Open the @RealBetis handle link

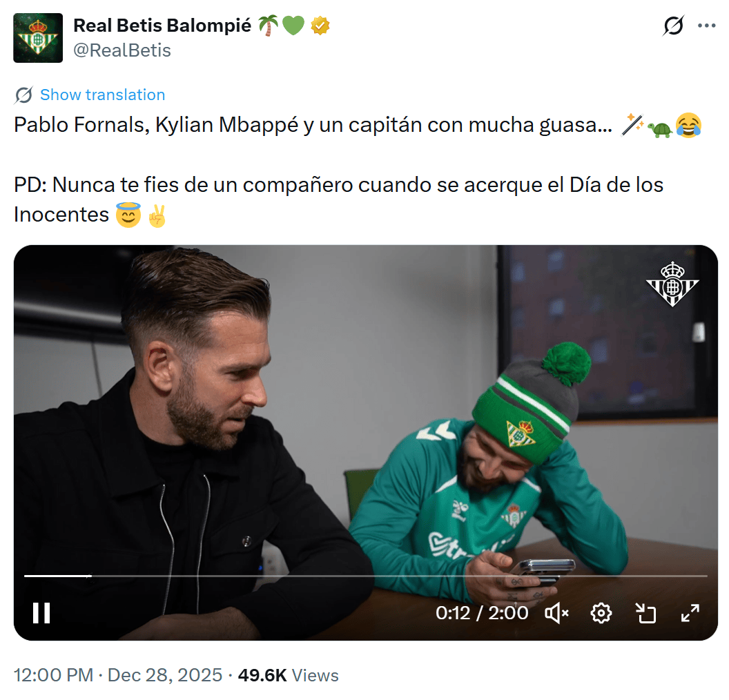121,50
